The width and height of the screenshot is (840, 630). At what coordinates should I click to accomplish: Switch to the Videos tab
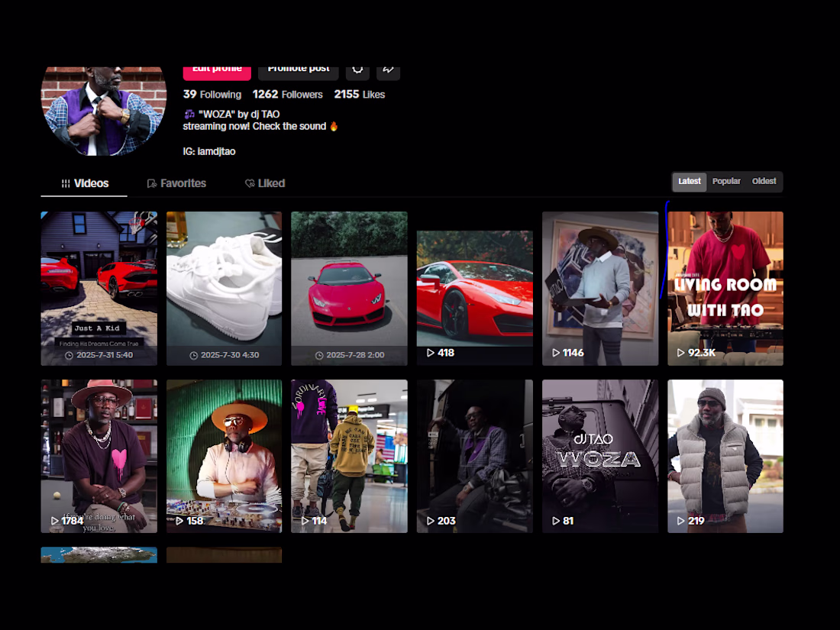[84, 183]
